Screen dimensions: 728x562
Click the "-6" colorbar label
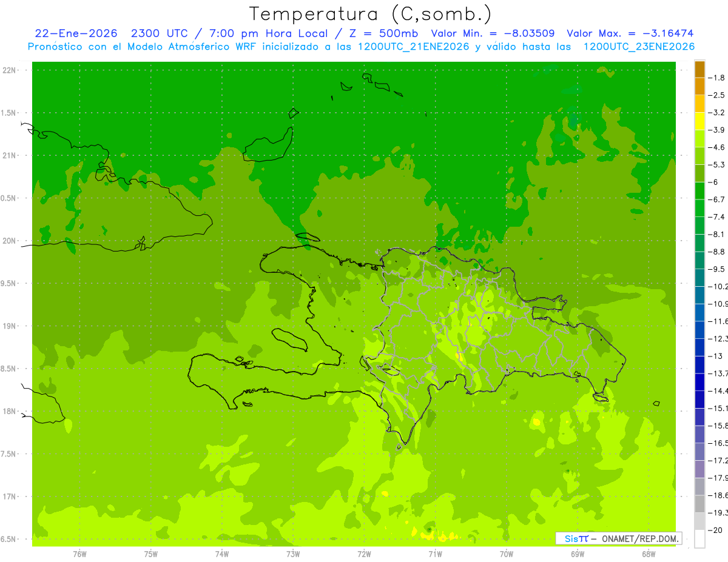[x=714, y=182]
